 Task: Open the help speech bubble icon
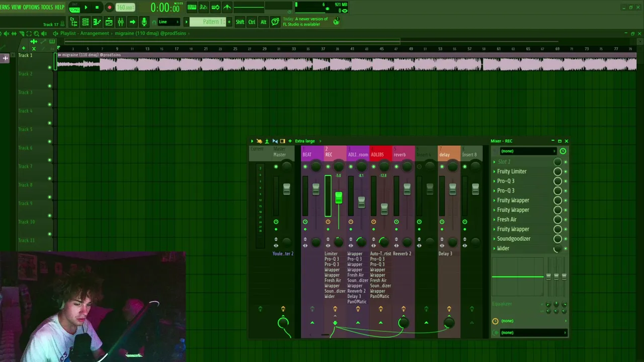tap(275, 22)
